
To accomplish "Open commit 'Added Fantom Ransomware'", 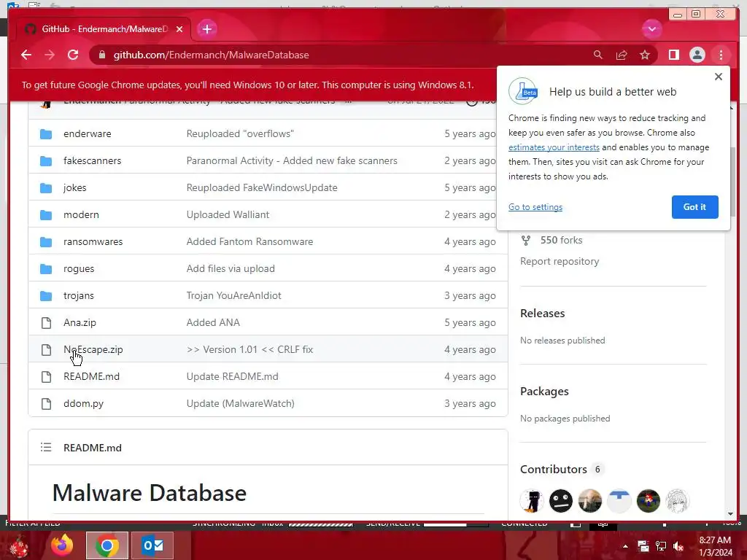I will (249, 241).
